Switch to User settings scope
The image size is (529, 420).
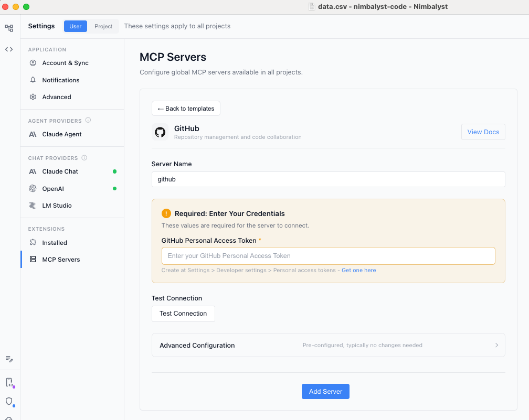pyautogui.click(x=75, y=26)
